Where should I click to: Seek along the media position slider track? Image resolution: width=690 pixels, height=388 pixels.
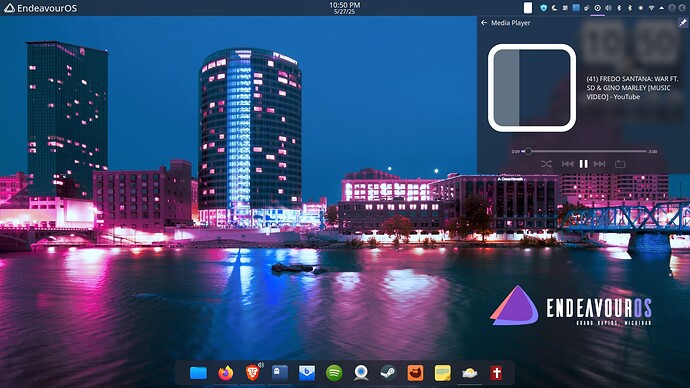pos(584,151)
